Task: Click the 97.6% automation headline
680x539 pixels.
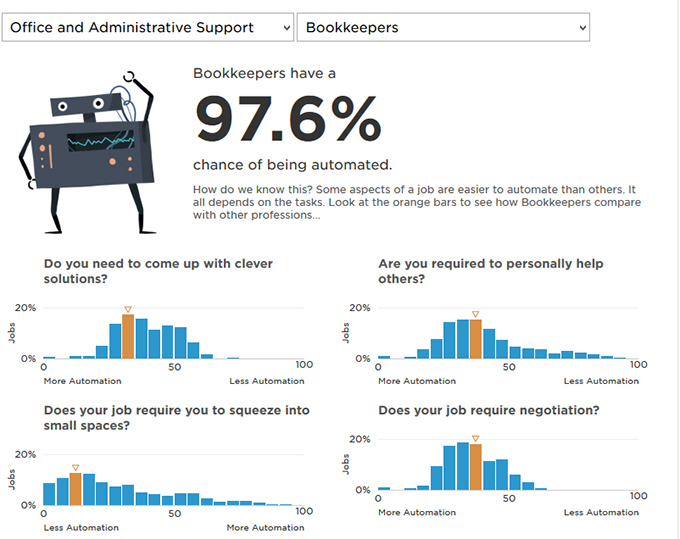Action: click(288, 119)
